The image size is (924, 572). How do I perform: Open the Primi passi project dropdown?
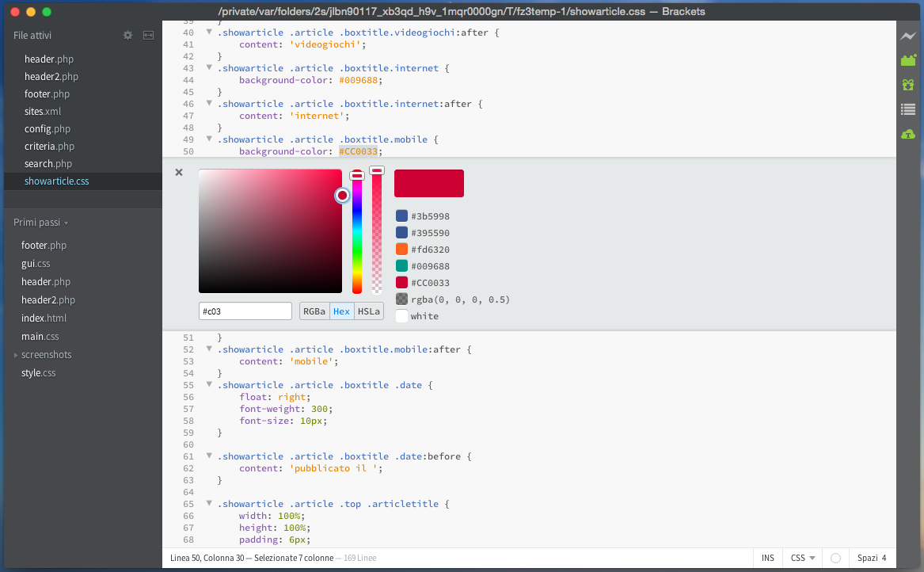pyautogui.click(x=41, y=223)
